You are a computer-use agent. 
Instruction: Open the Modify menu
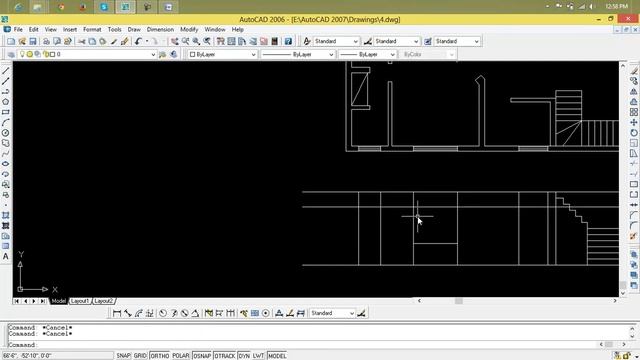(189, 29)
